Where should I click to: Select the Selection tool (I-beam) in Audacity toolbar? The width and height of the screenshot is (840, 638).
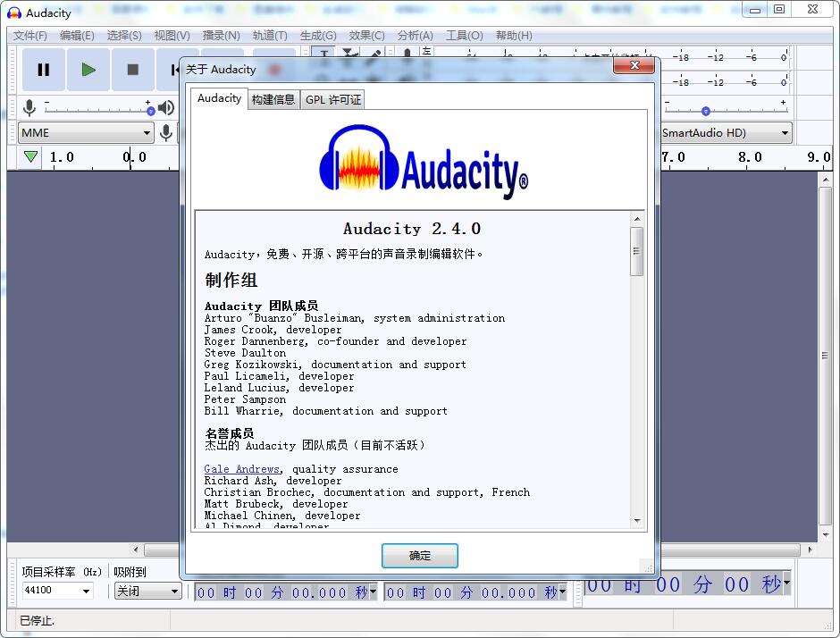point(323,53)
